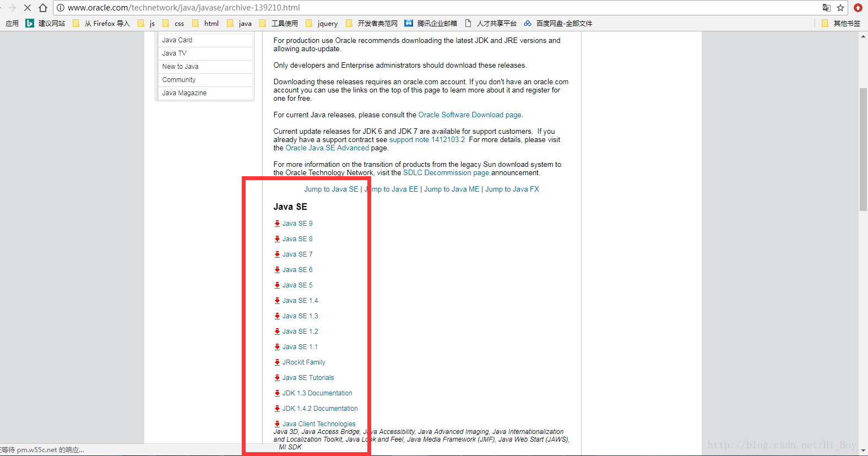The height and width of the screenshot is (456, 868).
Task: Open the JDK 1.3 Documentation link
Action: click(317, 393)
